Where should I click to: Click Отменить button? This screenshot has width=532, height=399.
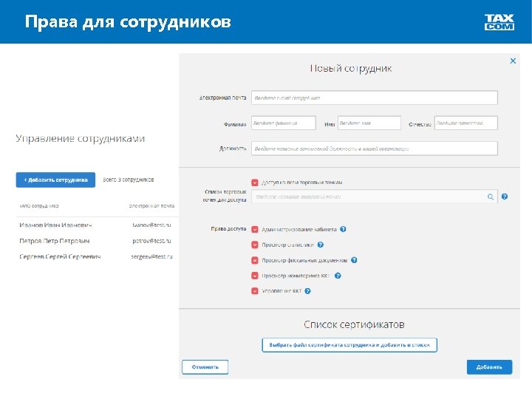point(205,367)
